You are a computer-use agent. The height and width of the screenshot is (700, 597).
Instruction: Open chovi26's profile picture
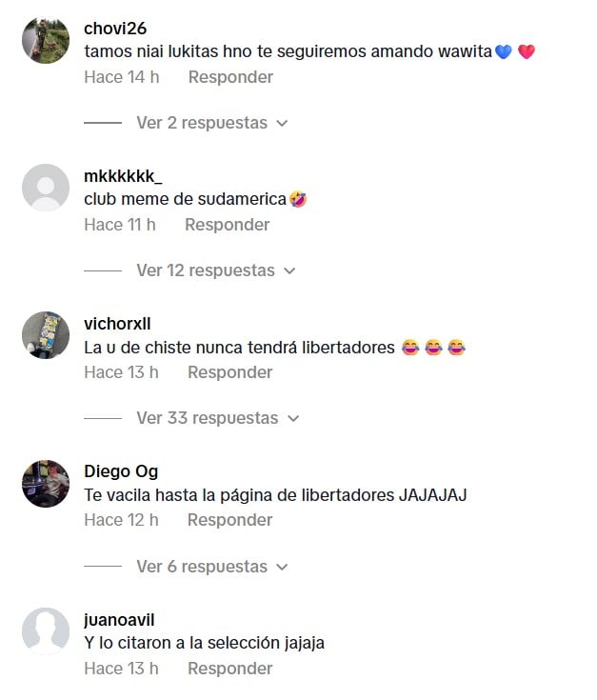coord(46,40)
